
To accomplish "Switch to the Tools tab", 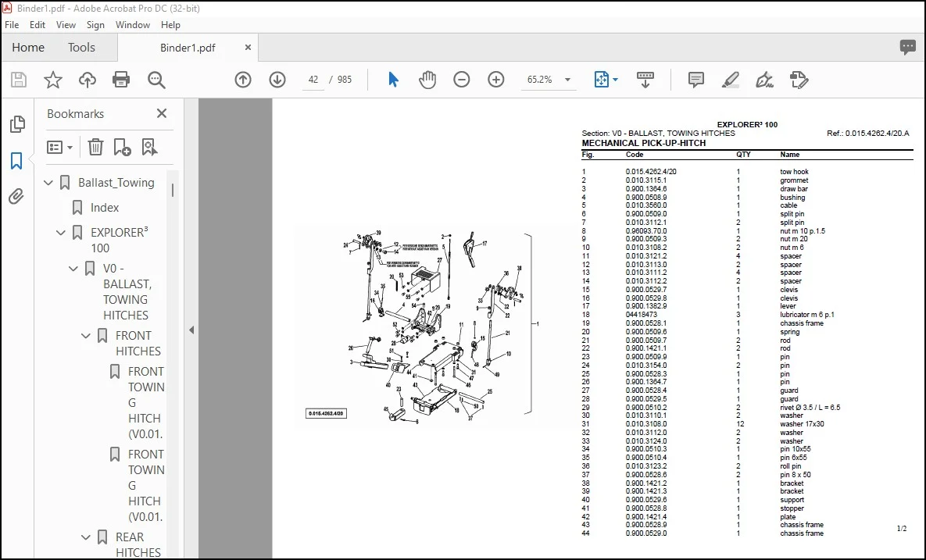I will (81, 47).
